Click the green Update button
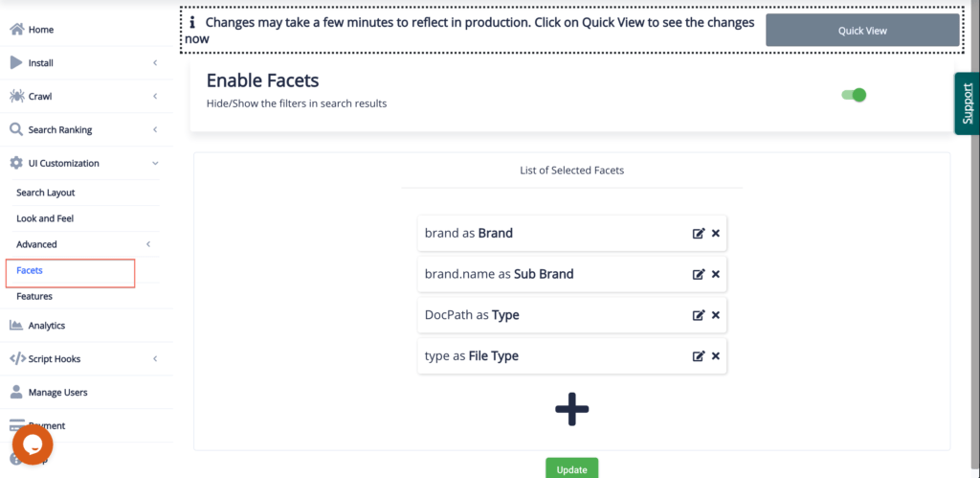 tap(572, 469)
